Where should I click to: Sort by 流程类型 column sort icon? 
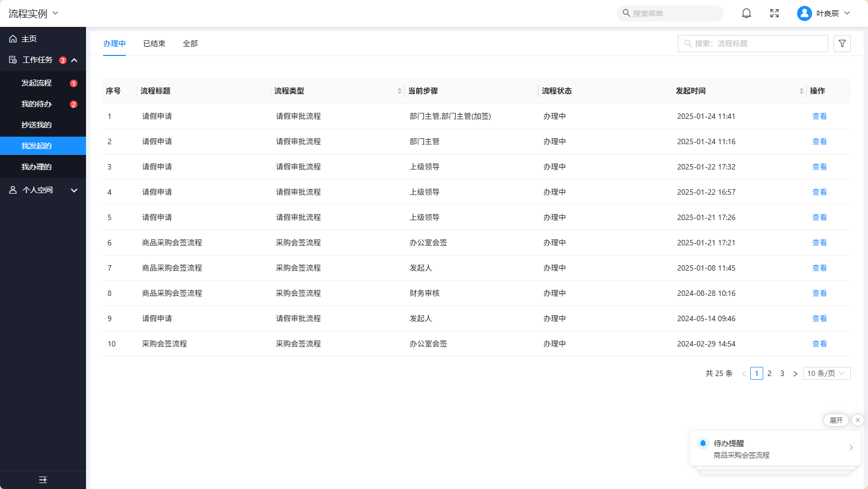(x=399, y=91)
